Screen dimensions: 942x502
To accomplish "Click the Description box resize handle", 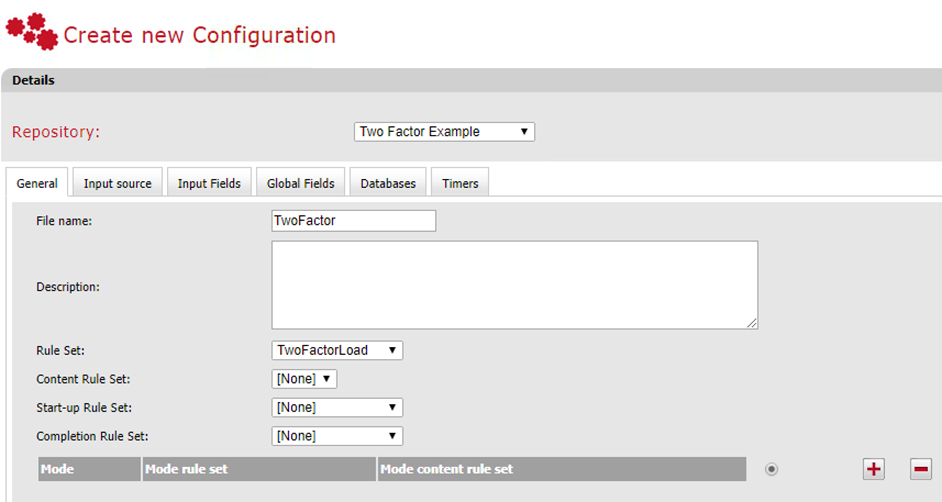I will tap(752, 323).
